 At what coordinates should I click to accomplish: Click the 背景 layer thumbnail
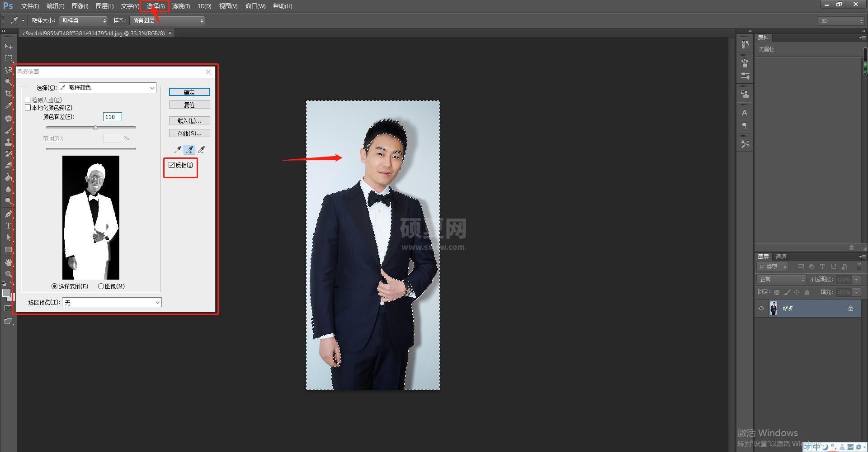pos(774,309)
